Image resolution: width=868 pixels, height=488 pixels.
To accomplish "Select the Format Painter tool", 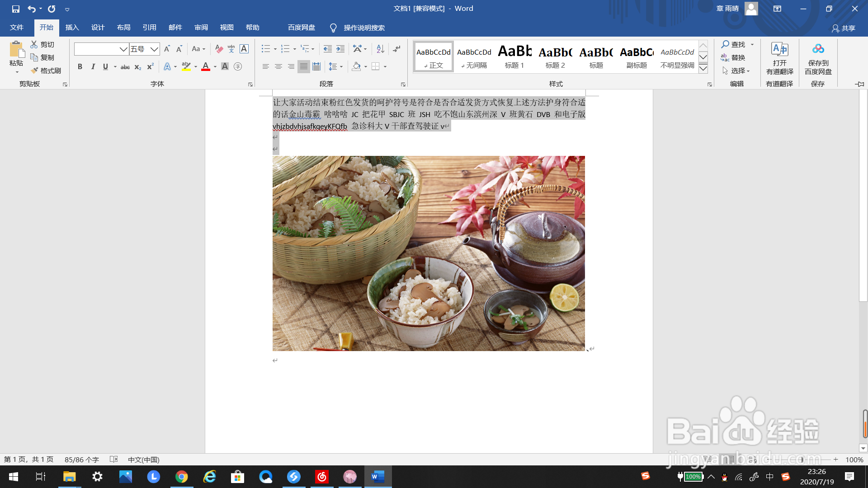I will (x=45, y=70).
